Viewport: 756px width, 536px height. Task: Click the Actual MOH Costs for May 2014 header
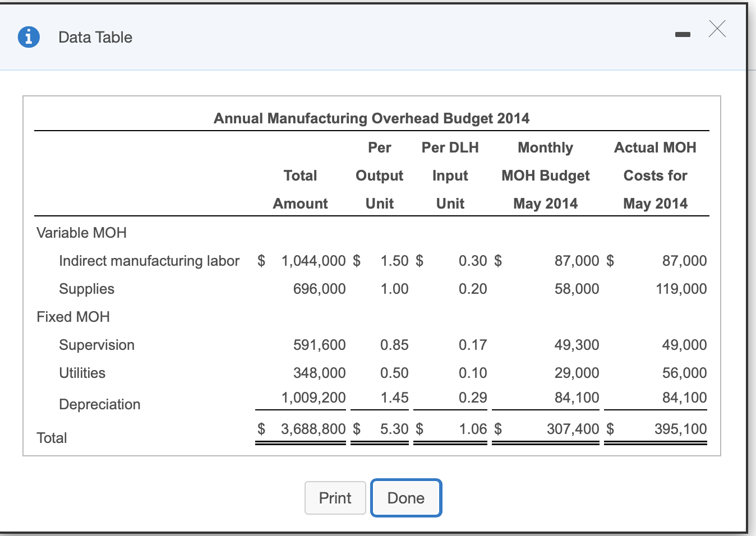tap(656, 175)
